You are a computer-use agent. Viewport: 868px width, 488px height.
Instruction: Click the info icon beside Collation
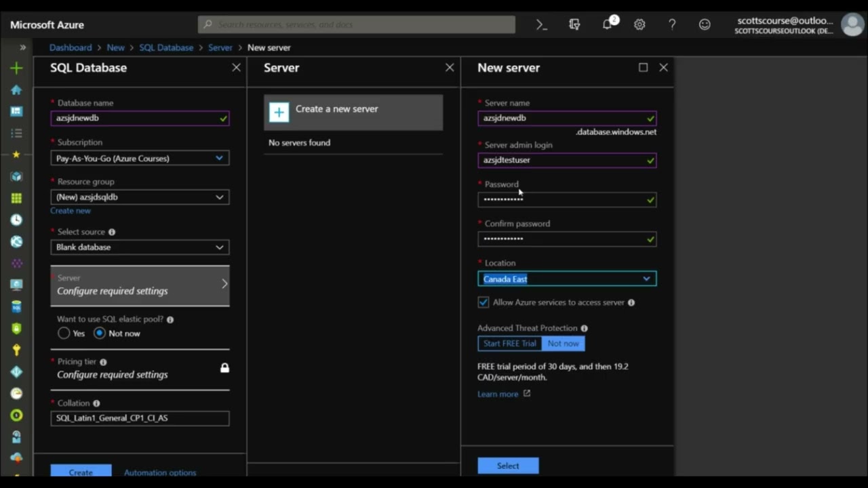pyautogui.click(x=96, y=403)
